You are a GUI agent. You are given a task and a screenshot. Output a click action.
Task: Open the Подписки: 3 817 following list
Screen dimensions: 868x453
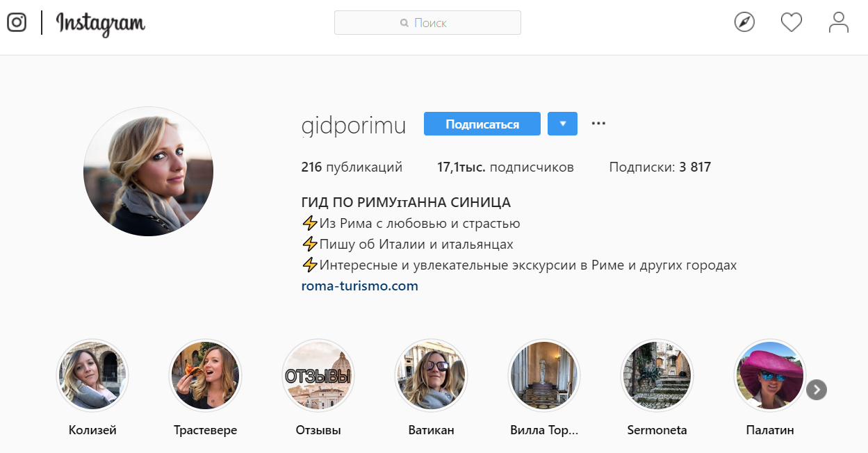click(660, 167)
